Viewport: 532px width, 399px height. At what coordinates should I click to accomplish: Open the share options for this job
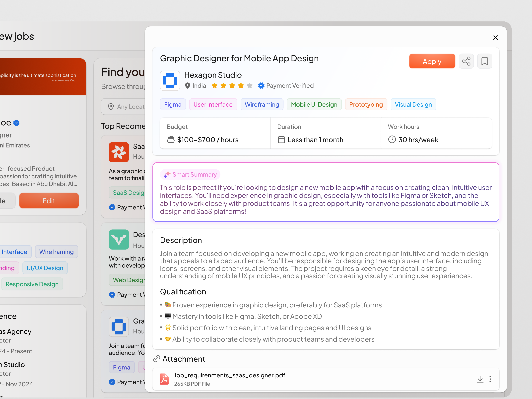466,61
